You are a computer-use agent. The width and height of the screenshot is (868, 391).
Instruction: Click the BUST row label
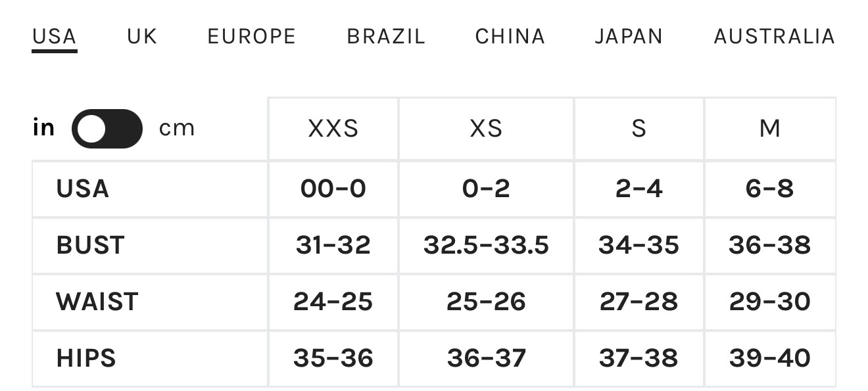[x=90, y=246]
